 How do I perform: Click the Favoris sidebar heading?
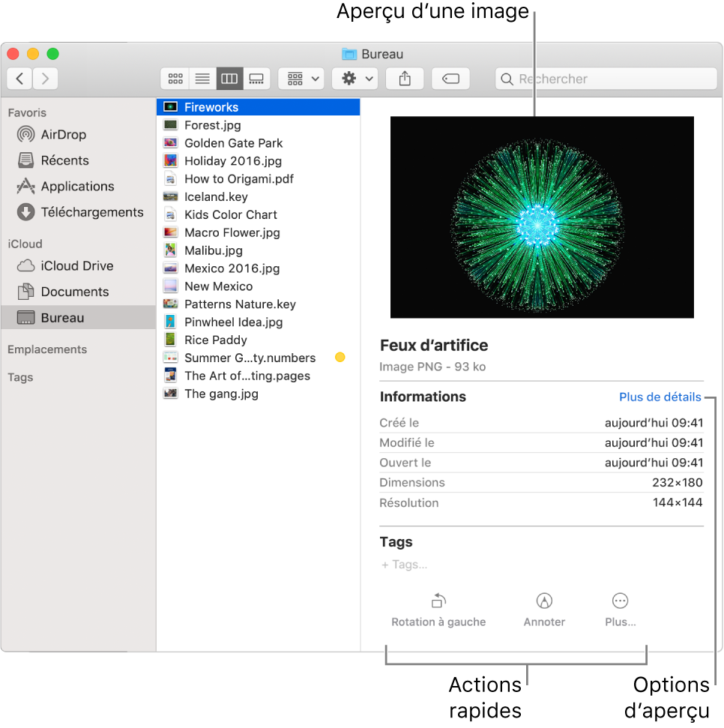click(27, 112)
